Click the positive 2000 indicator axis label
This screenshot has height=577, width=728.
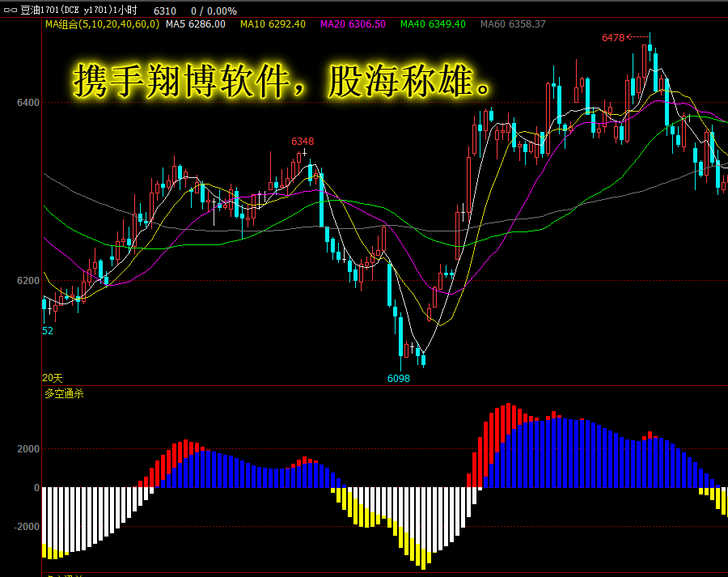[x=28, y=449]
